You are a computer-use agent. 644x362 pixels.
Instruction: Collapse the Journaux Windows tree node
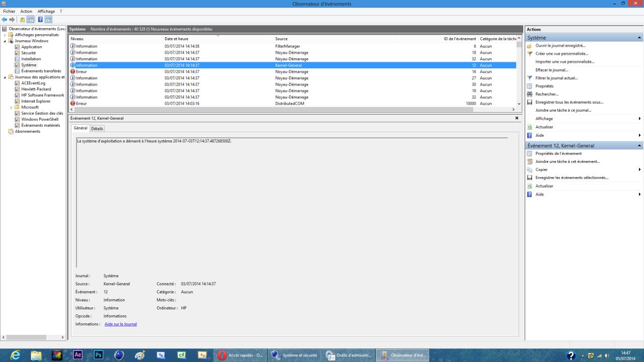[5, 41]
